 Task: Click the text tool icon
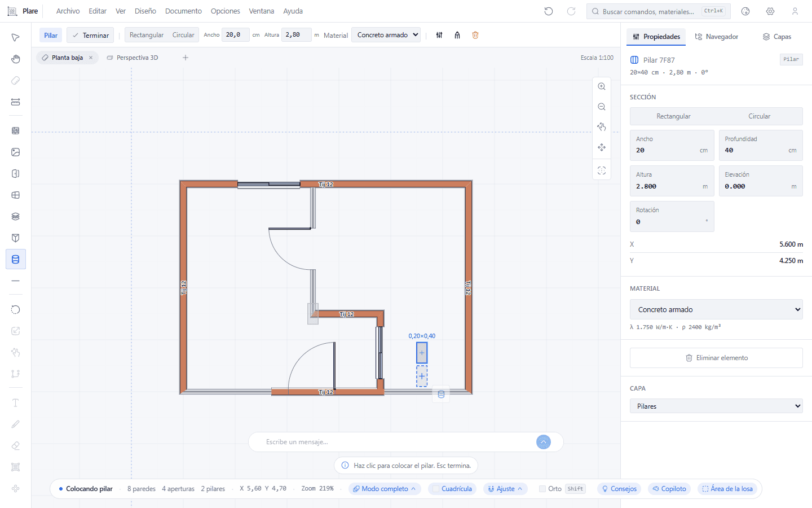click(15, 402)
